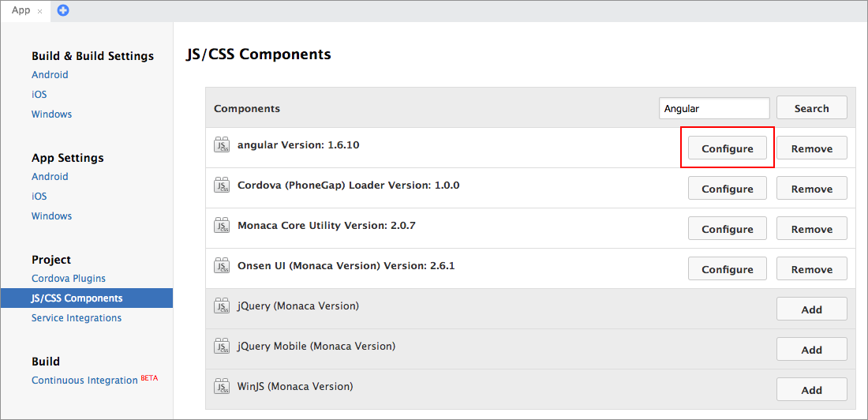Click the jQuery Mobile component icon
This screenshot has height=420, width=868.
(x=221, y=346)
